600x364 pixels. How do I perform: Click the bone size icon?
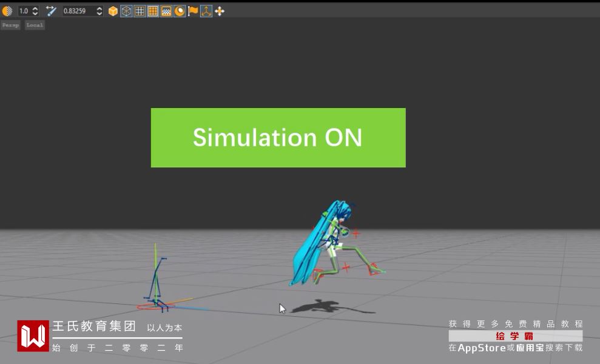[51, 11]
